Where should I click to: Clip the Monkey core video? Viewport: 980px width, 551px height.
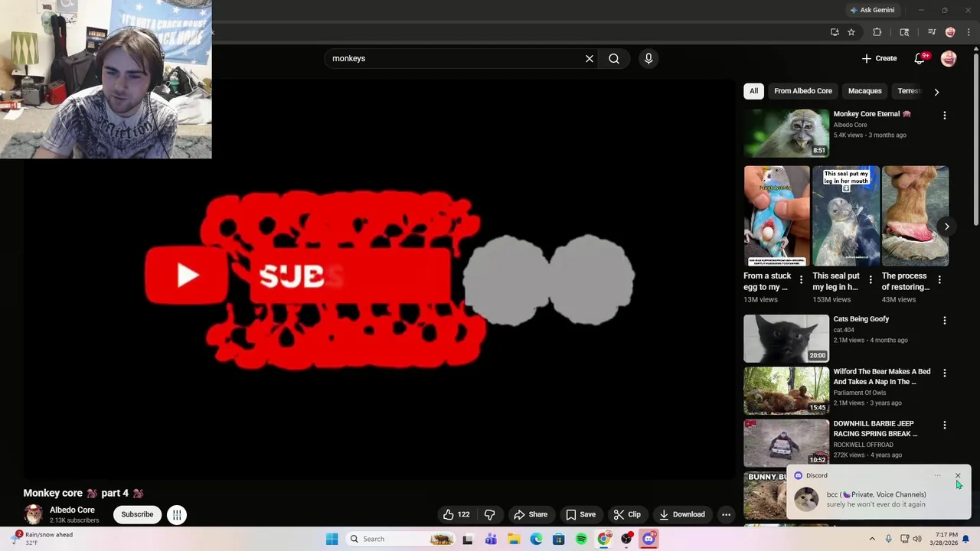(x=627, y=514)
